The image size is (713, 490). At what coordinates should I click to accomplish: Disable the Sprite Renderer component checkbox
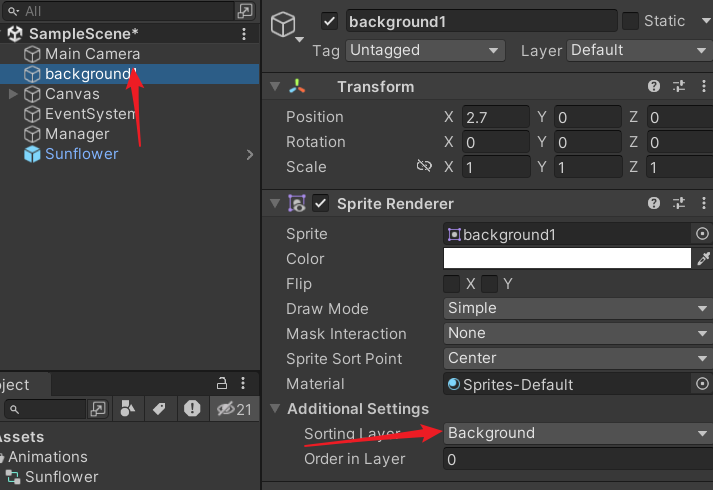[x=320, y=204]
